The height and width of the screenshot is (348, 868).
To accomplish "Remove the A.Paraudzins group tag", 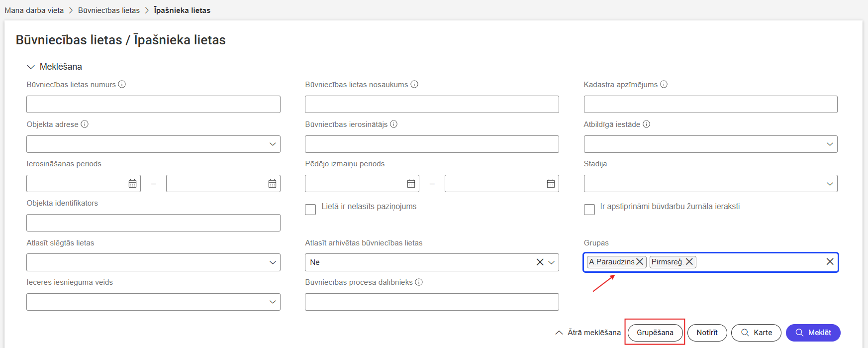I will coord(640,262).
